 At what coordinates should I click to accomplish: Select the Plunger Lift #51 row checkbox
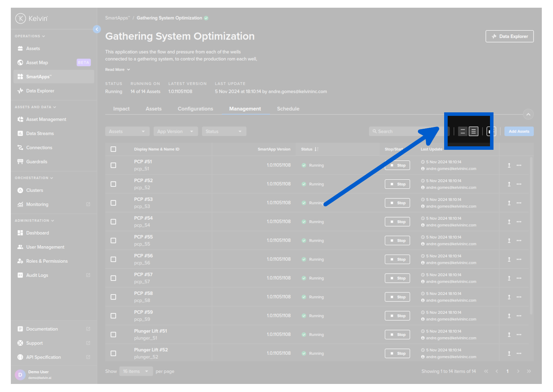pyautogui.click(x=113, y=335)
